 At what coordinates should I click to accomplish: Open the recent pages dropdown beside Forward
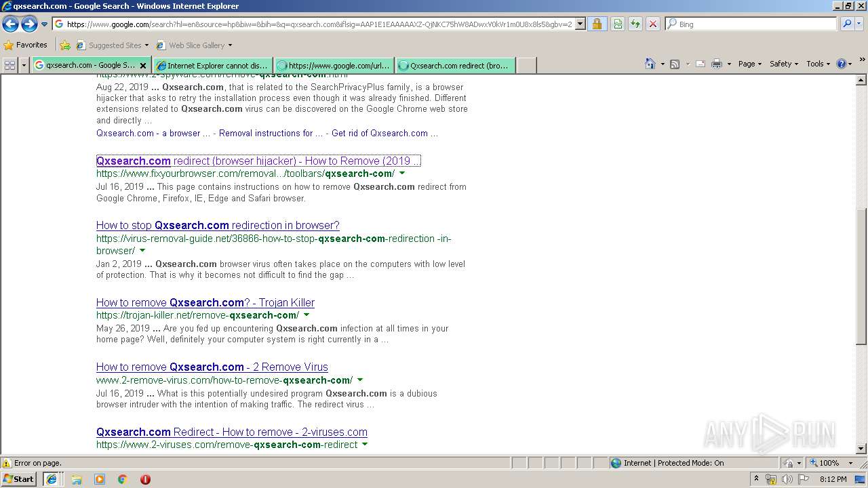[45, 24]
